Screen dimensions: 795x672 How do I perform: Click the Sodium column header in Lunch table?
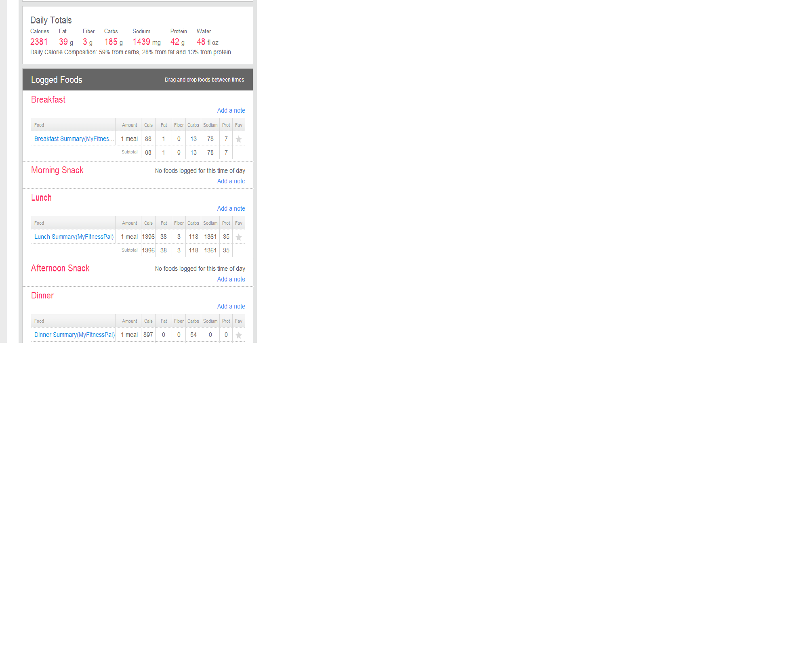click(210, 223)
